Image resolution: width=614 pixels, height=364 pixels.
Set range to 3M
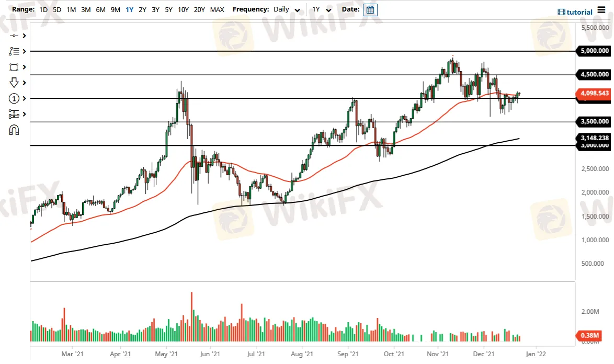point(86,9)
